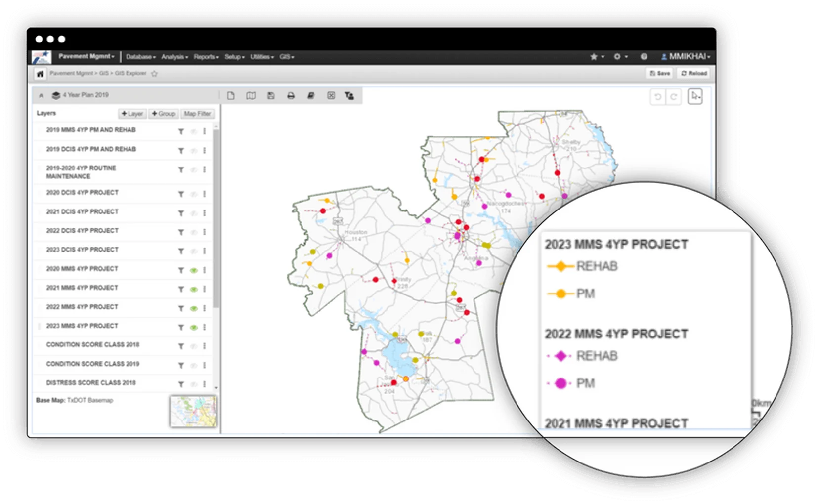Hide the 2020 MMS 4YP PROJECT layer
819x504 pixels.
click(x=194, y=270)
